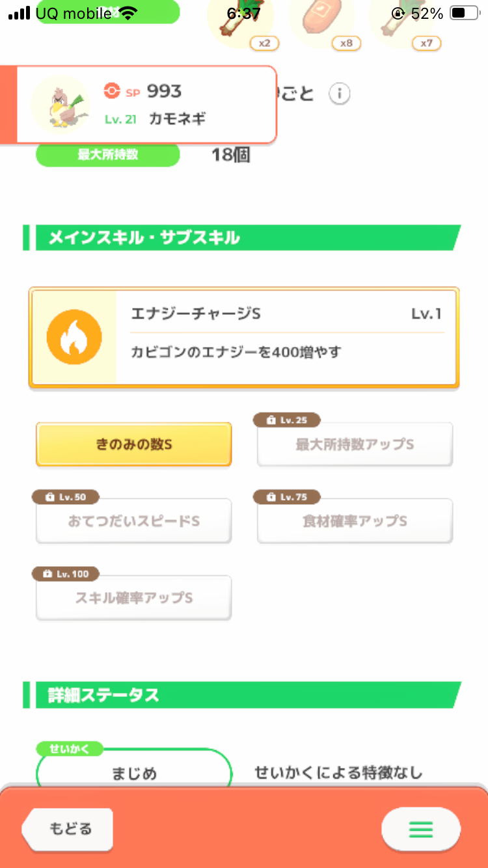Open the green hamburger menu button
The height and width of the screenshot is (868, 488).
tap(420, 829)
